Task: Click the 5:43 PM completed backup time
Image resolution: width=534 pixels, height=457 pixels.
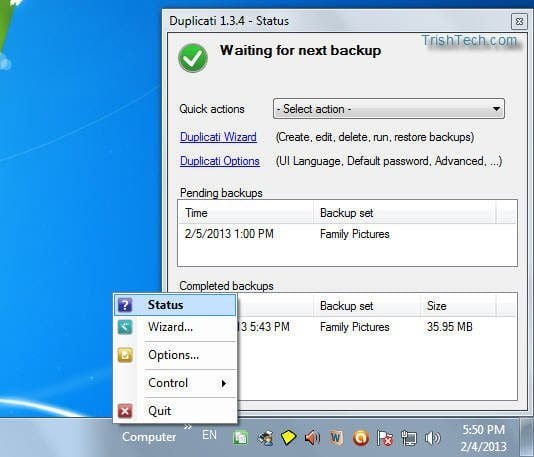Action: click(x=263, y=327)
